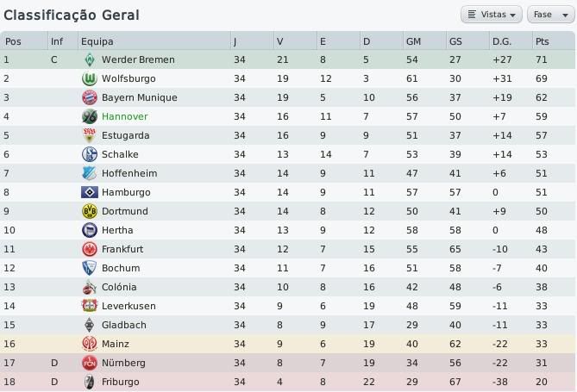Click the Friburgo club badge icon
577x392 pixels.
89,383
